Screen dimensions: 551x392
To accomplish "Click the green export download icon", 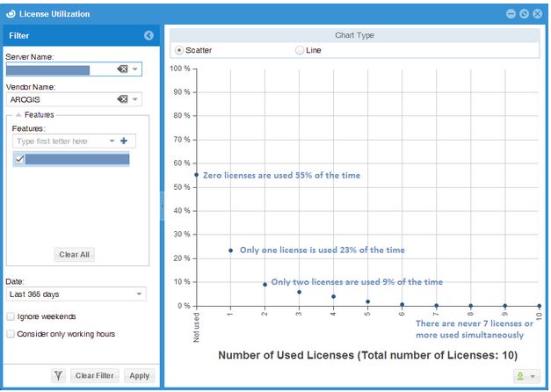I will pos(520,375).
